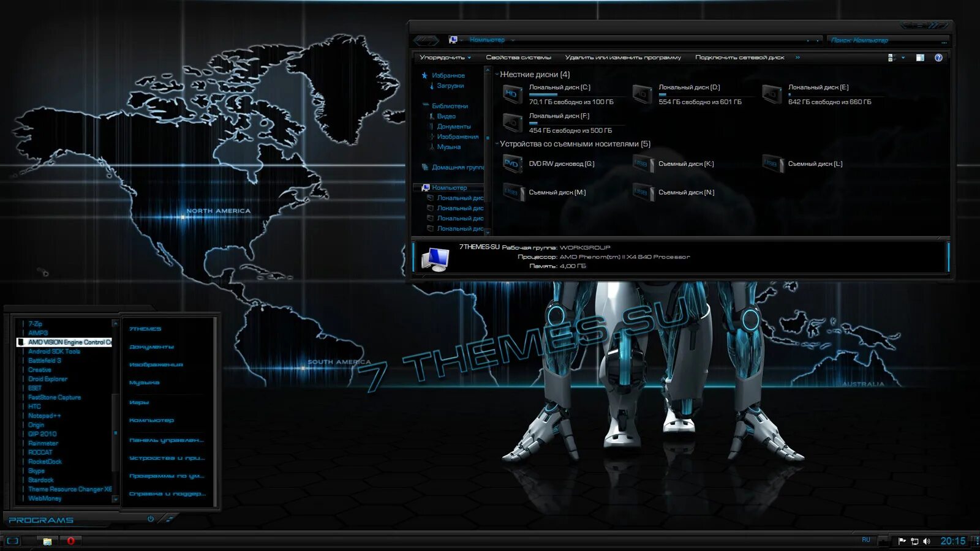980x551 pixels.
Task: Click Подключить сетевой диск button
Action: (739, 58)
